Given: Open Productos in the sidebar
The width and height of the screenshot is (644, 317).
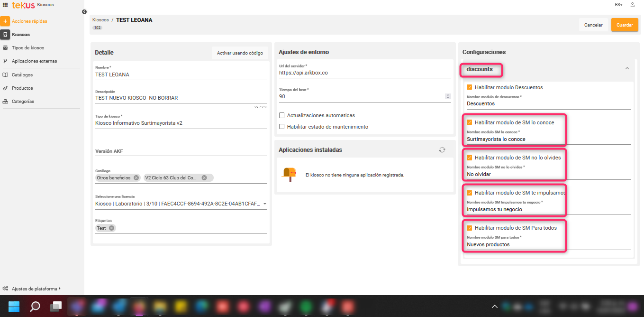Looking at the screenshot, I should coord(22,88).
